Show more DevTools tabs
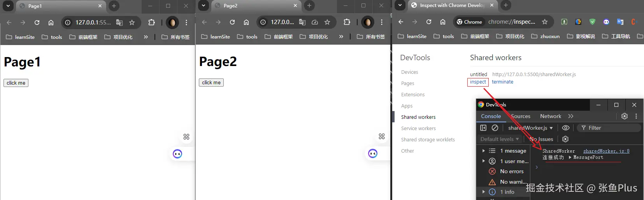 pyautogui.click(x=570, y=116)
